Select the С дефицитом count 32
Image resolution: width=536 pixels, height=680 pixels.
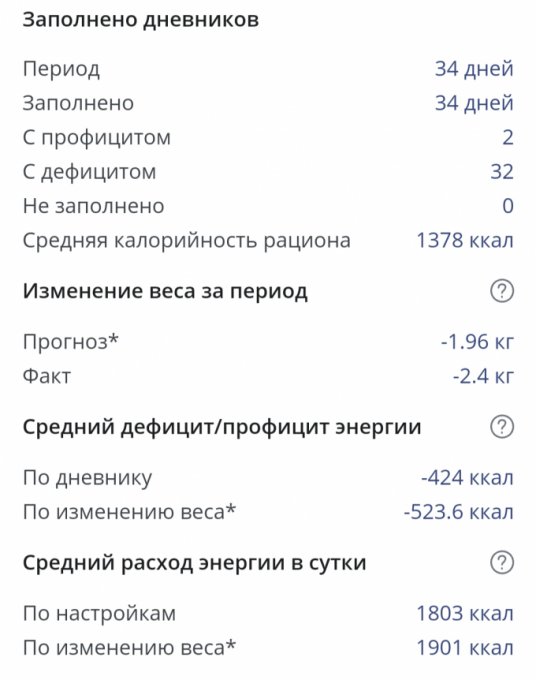502,172
